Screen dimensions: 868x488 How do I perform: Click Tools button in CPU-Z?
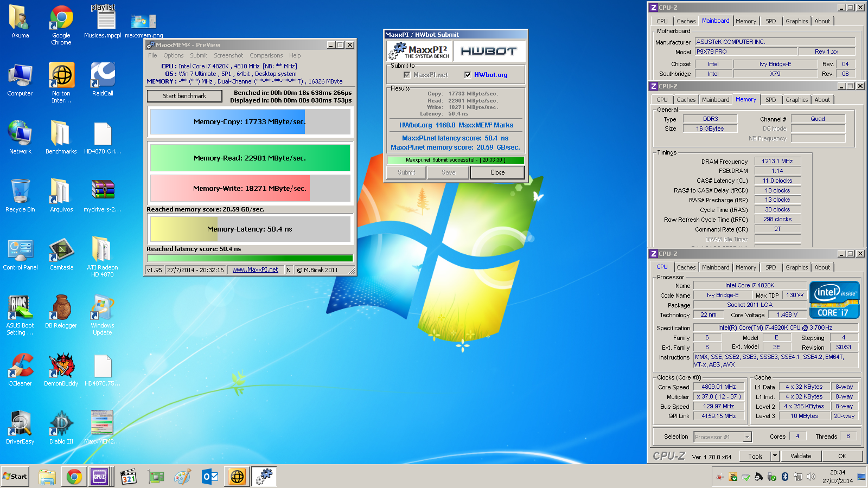point(755,456)
